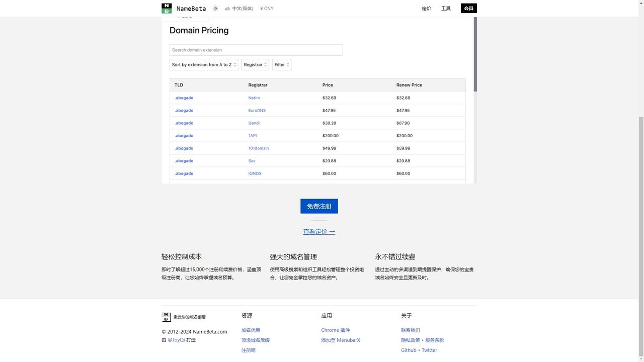Toggle the light/dark theme sun icon

click(x=215, y=9)
